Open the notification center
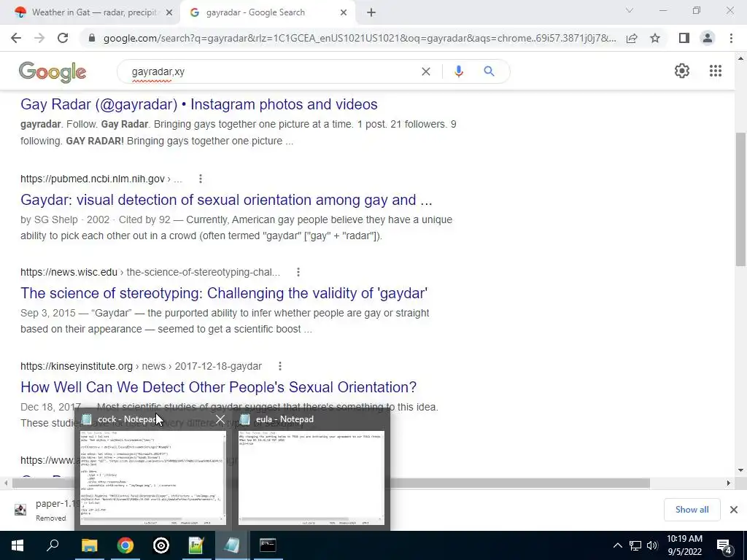This screenshot has height=560, width=747. tap(724, 546)
